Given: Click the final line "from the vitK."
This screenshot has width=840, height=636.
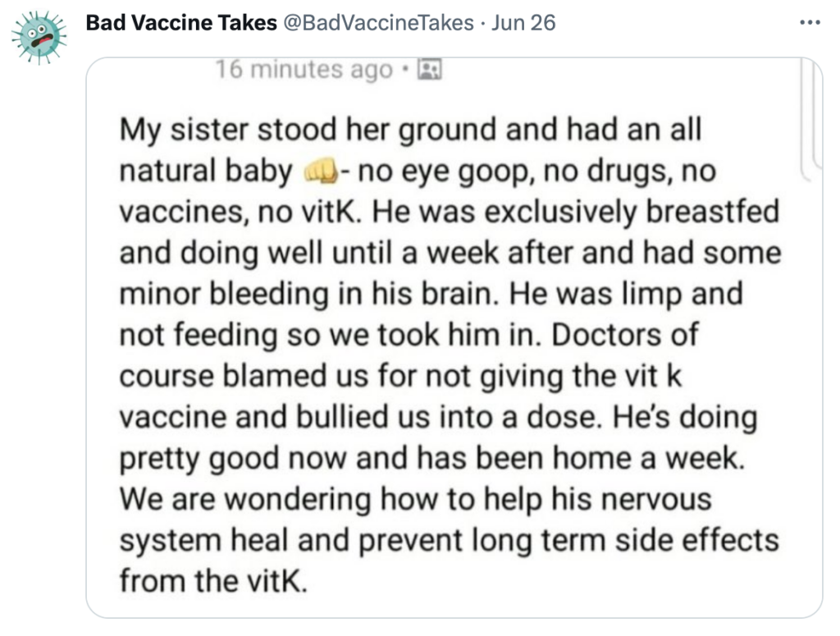Looking at the screenshot, I should [x=214, y=581].
